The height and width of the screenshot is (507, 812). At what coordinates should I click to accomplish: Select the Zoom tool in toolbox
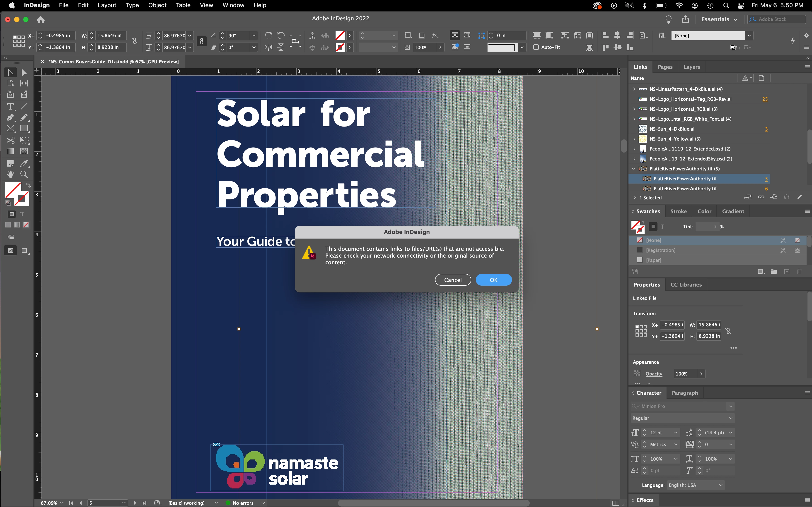(x=24, y=174)
